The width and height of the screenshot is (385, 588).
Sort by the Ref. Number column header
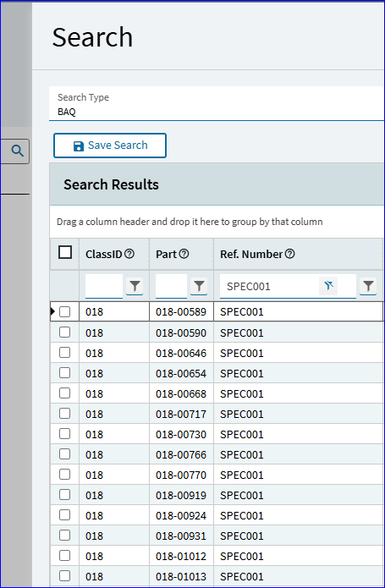coord(251,255)
